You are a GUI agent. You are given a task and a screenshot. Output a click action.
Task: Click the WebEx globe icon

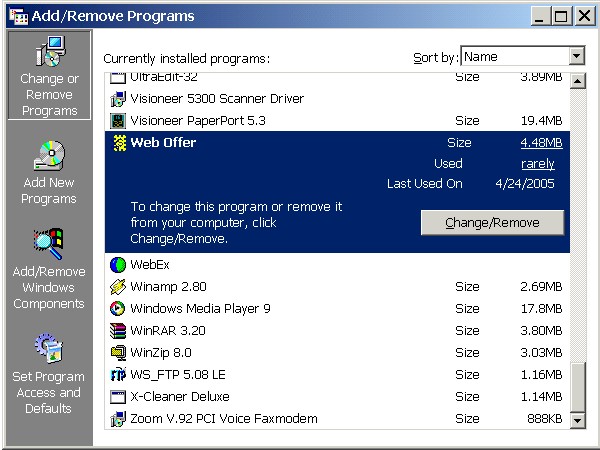pos(118,265)
